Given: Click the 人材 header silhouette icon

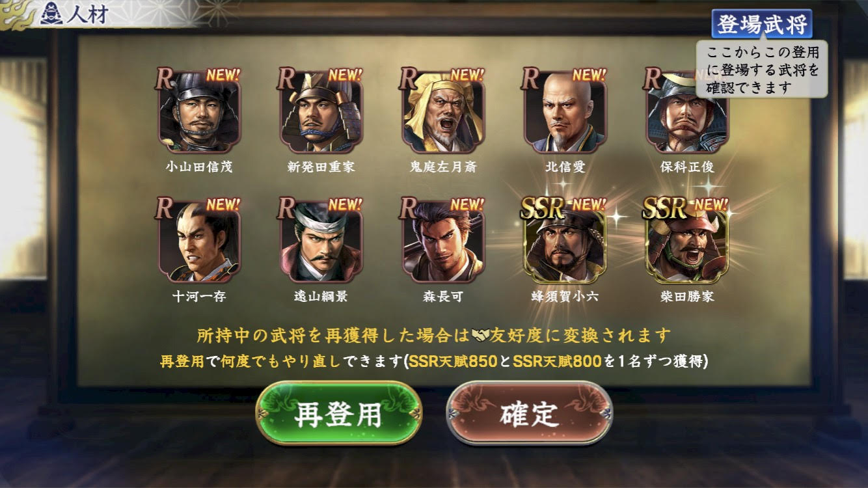Looking at the screenshot, I should click(51, 14).
